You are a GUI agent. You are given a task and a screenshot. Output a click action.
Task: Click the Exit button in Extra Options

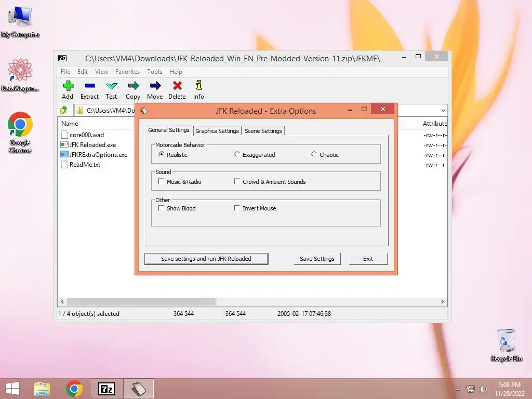pos(368,259)
